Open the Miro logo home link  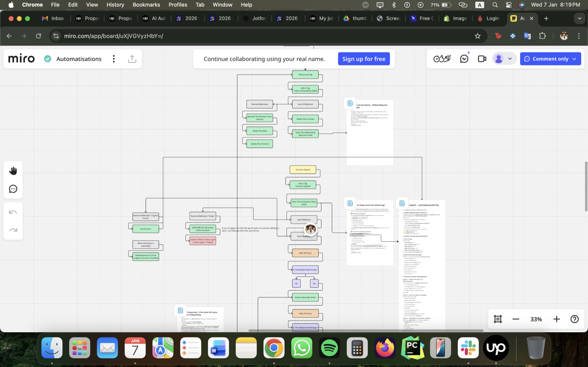(x=22, y=59)
